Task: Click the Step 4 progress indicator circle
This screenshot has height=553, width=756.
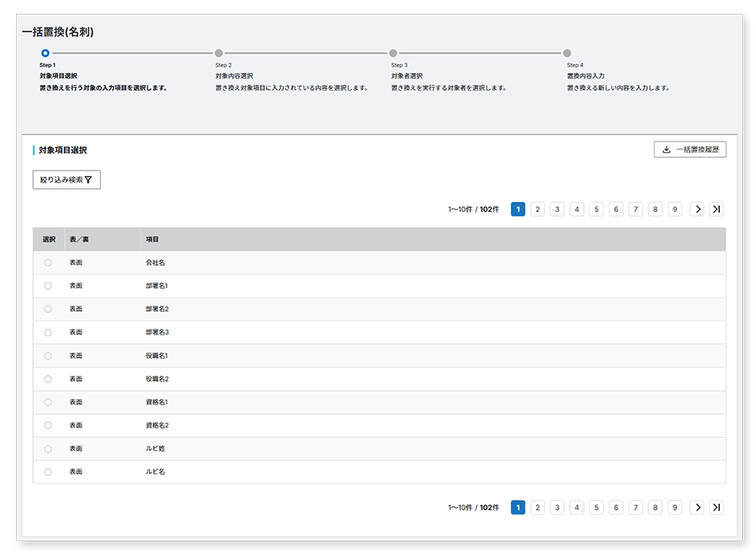Action: [567, 53]
